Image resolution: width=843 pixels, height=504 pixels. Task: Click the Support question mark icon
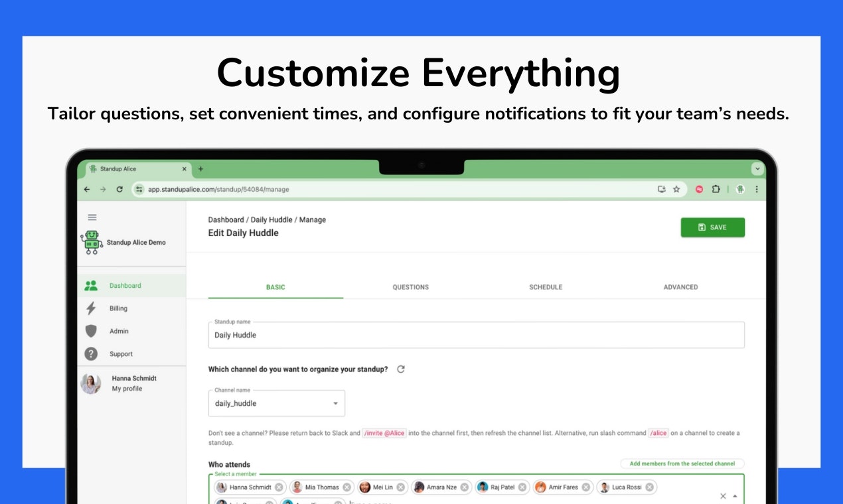[x=92, y=354]
